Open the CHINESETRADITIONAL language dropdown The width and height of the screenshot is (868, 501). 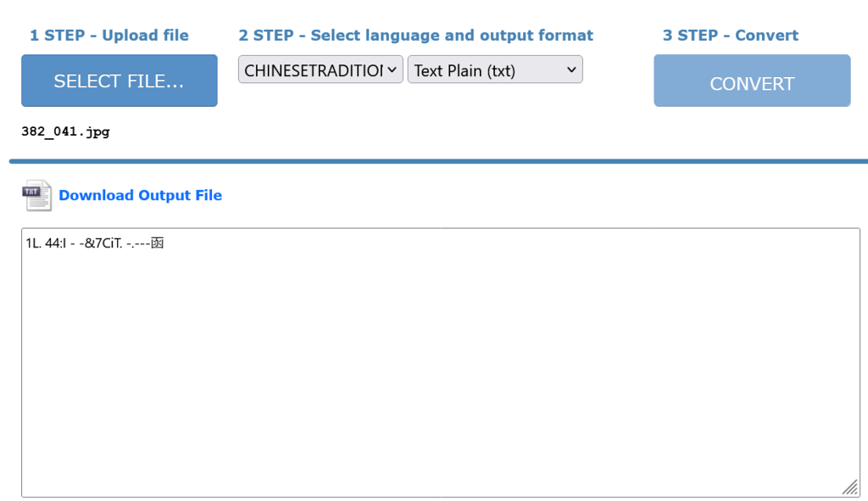[x=320, y=70]
